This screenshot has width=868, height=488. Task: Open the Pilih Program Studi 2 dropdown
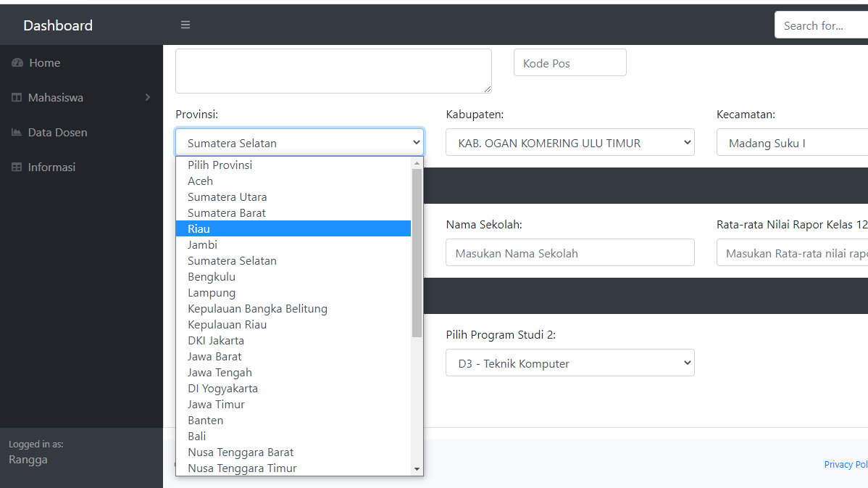point(570,363)
